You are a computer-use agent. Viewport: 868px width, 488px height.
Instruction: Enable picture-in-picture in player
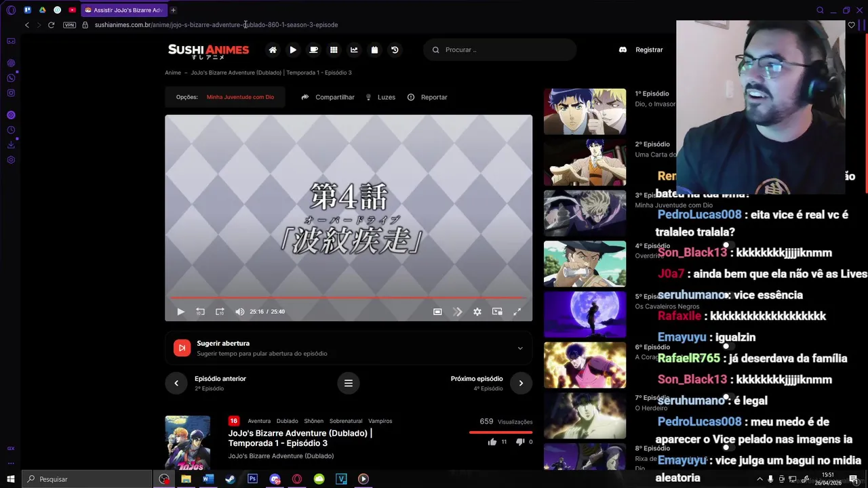coord(497,312)
